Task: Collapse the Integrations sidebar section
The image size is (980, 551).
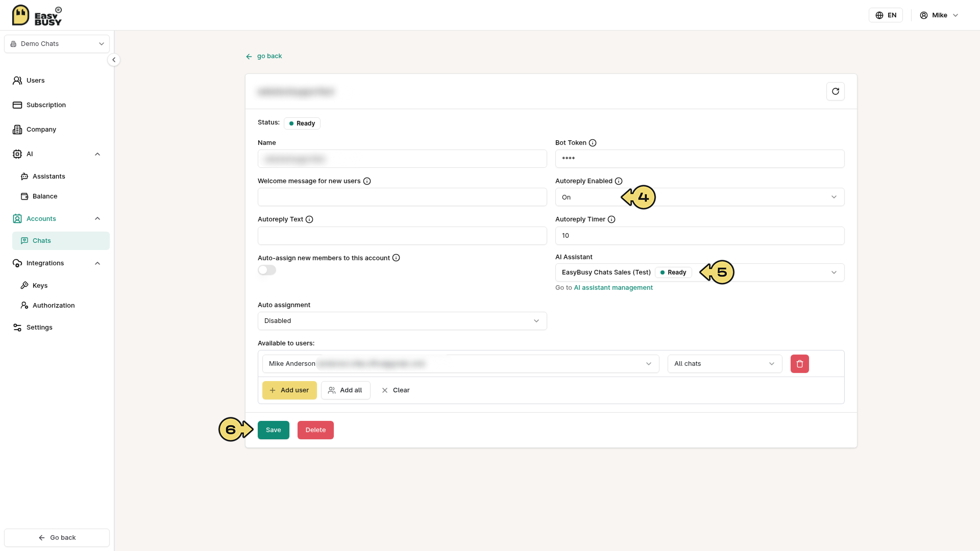Action: pyautogui.click(x=97, y=263)
